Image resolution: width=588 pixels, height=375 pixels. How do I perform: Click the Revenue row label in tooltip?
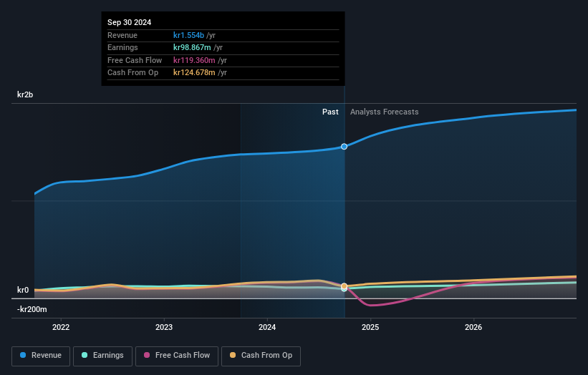point(122,35)
